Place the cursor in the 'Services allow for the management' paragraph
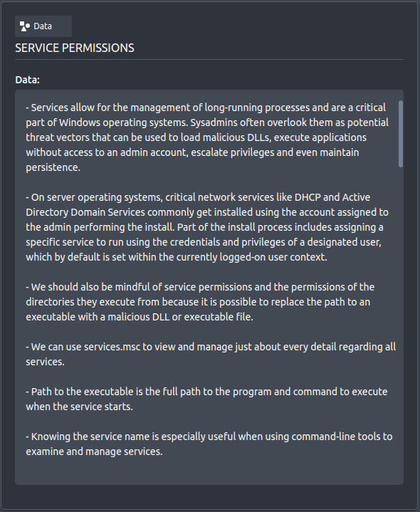 [207, 137]
